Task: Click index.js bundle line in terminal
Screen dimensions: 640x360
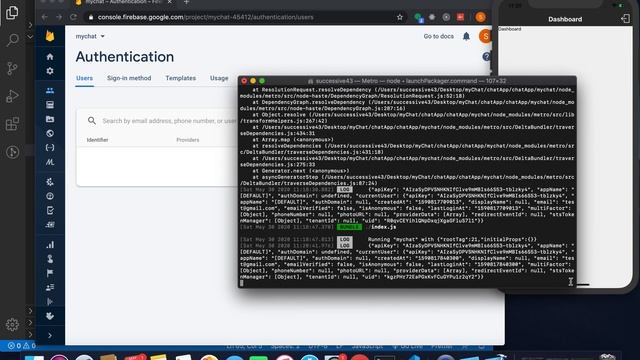Action: tap(383, 227)
